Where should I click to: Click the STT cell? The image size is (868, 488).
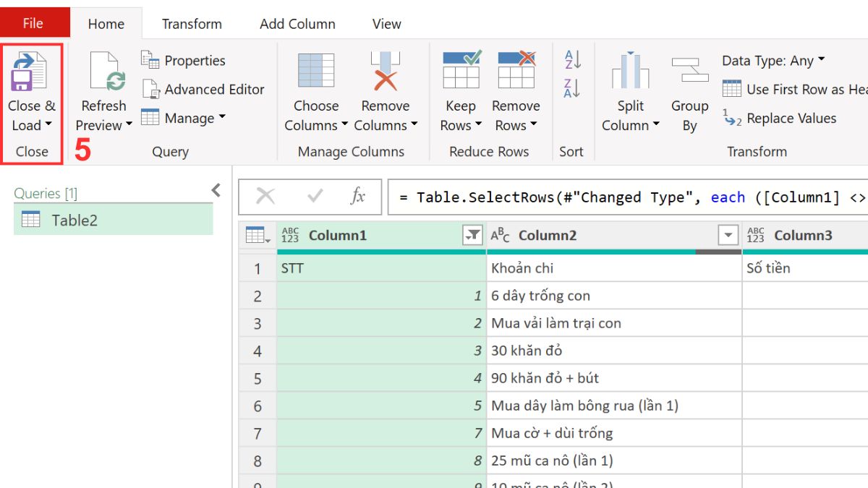coord(381,268)
